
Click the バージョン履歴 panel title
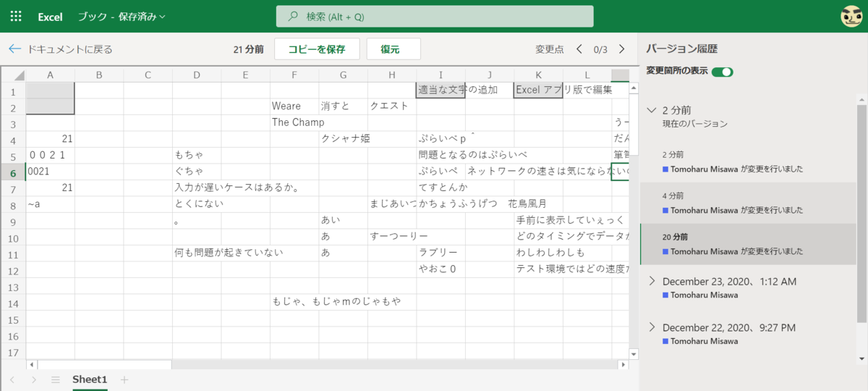[681, 49]
